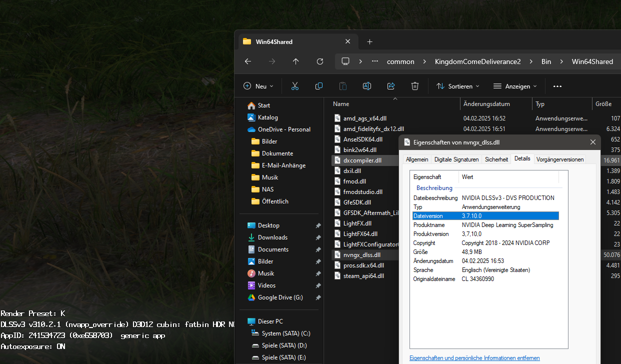The height and width of the screenshot is (364, 621).
Task: Open the three-dot more options menu
Action: coord(557,86)
